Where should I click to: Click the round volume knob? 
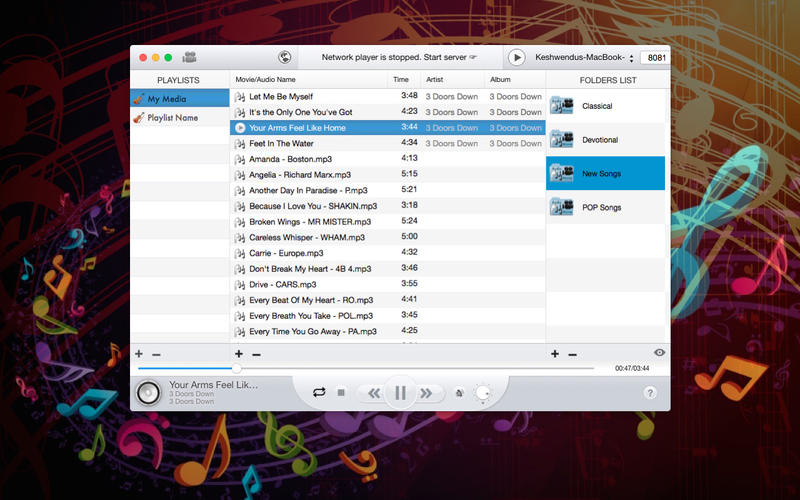(x=483, y=393)
